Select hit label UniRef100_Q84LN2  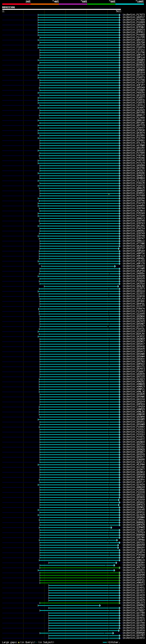133,286
